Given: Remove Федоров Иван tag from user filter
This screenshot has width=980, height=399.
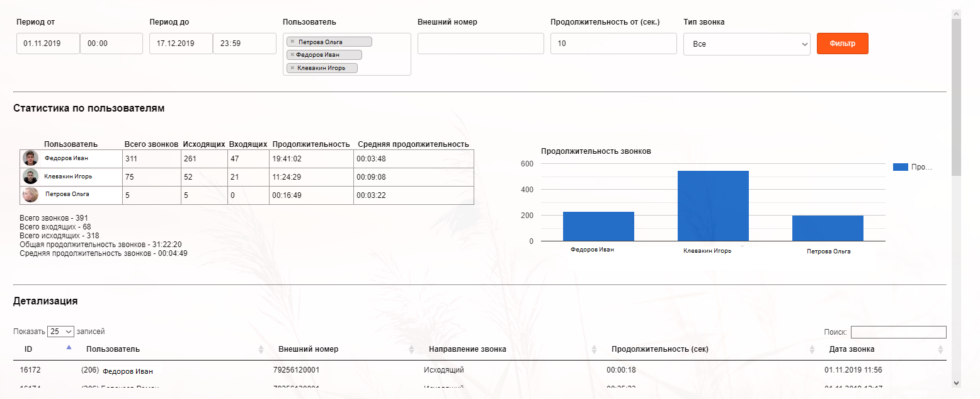Looking at the screenshot, I should point(292,55).
